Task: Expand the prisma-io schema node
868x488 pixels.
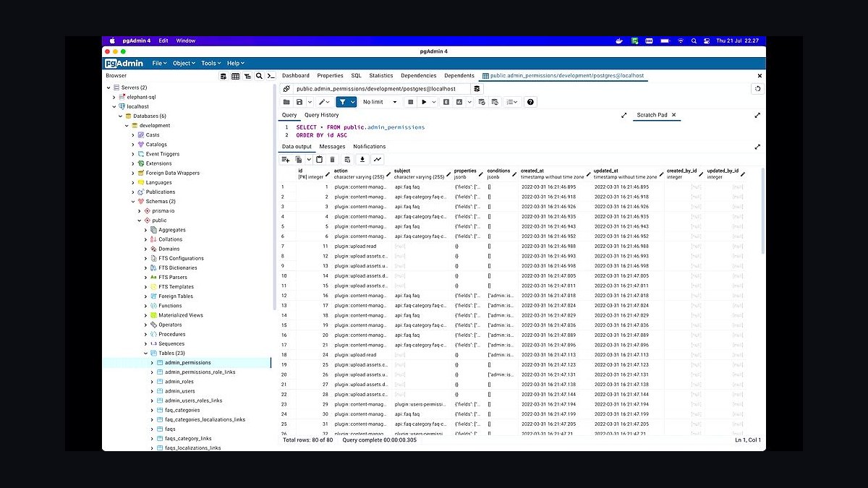Action: click(140, 211)
